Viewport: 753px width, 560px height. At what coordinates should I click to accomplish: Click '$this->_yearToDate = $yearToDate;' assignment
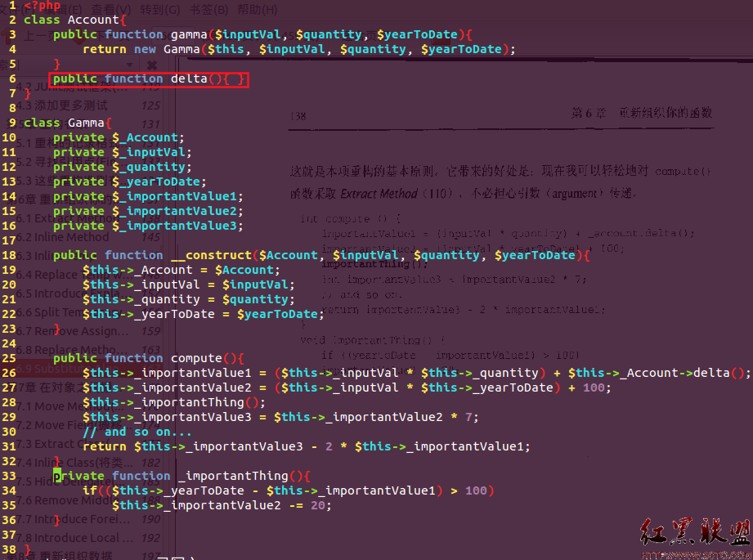(203, 314)
